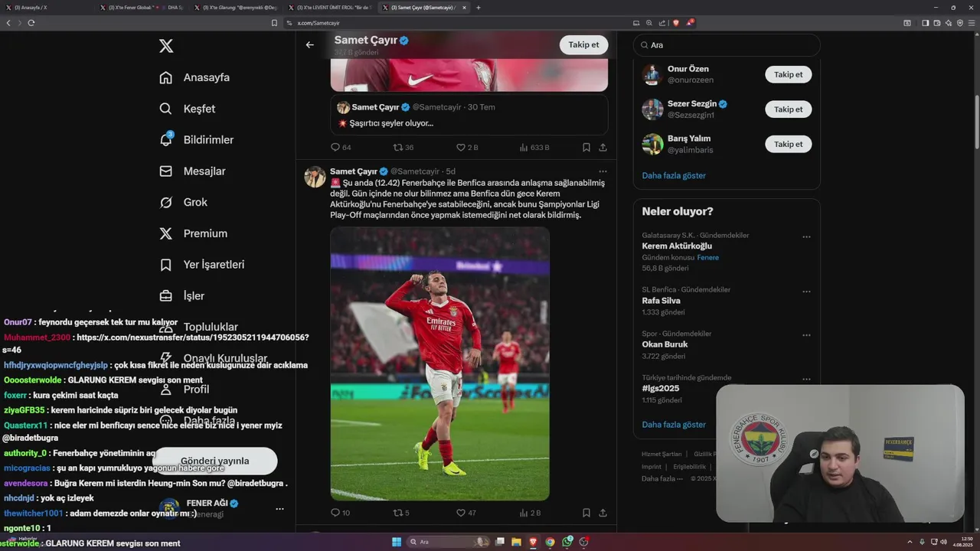Open more options on the 5d tweet

pos(603,171)
